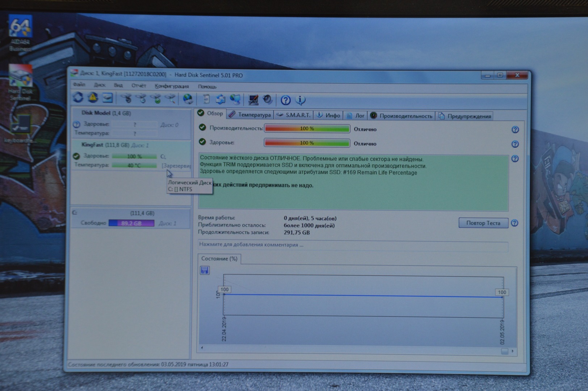Click the disk icon with green checkmark
The height and width of the screenshot is (391, 588).
[156, 98]
